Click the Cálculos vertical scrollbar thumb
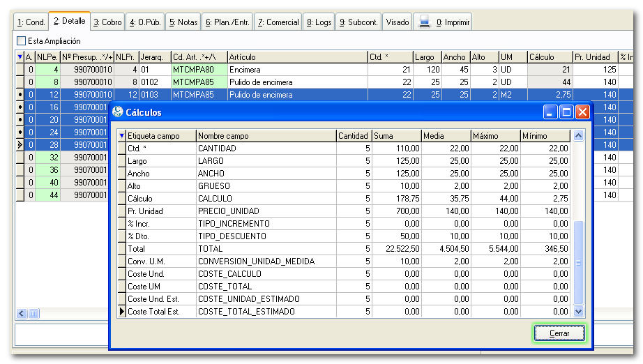 click(x=579, y=263)
